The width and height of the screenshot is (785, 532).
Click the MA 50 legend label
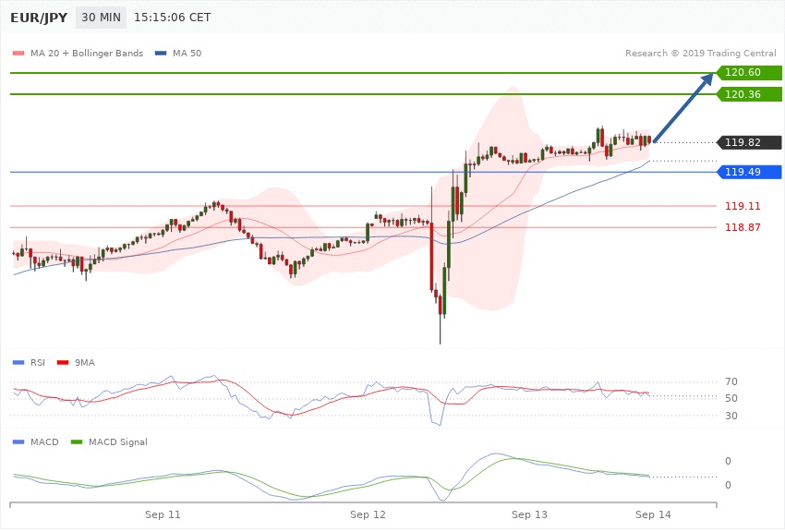click(x=187, y=53)
